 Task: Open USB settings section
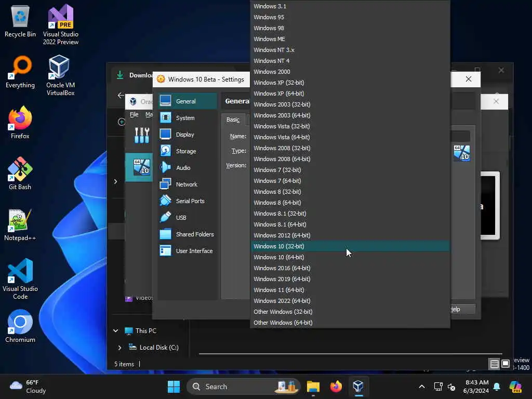[187, 218]
